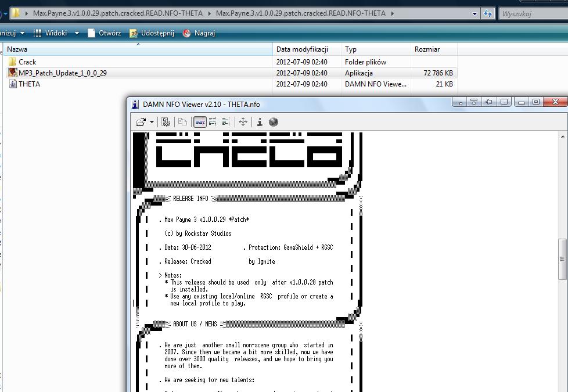This screenshot has width=568, height=392.
Task: Click the Otwórz toolbar button
Action: (x=105, y=33)
